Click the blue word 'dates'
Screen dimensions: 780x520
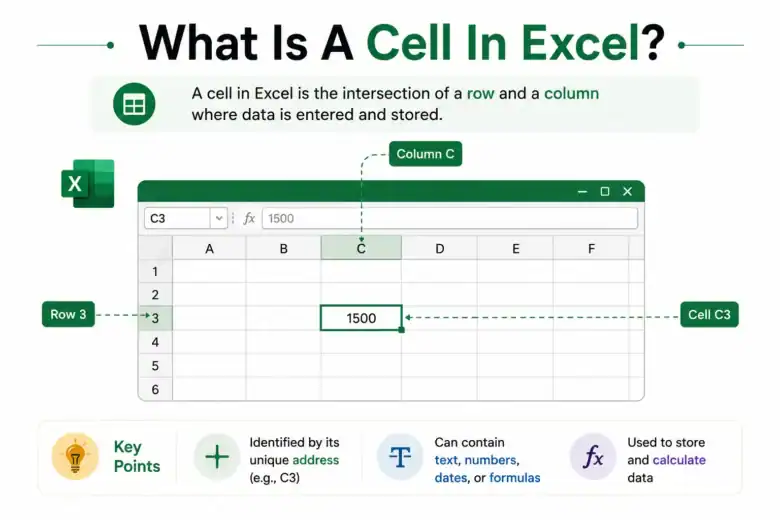451,478
